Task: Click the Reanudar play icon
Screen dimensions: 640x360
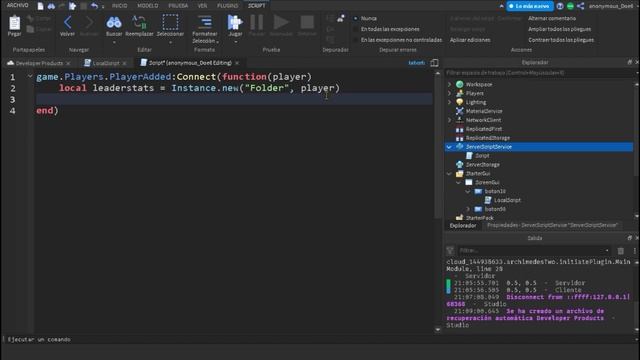Action: (x=281, y=22)
